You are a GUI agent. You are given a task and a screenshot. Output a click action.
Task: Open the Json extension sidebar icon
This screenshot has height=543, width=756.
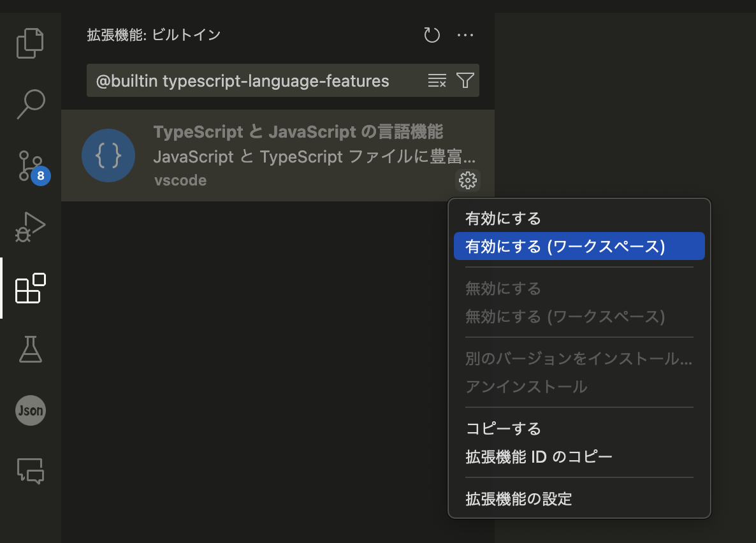pos(30,410)
